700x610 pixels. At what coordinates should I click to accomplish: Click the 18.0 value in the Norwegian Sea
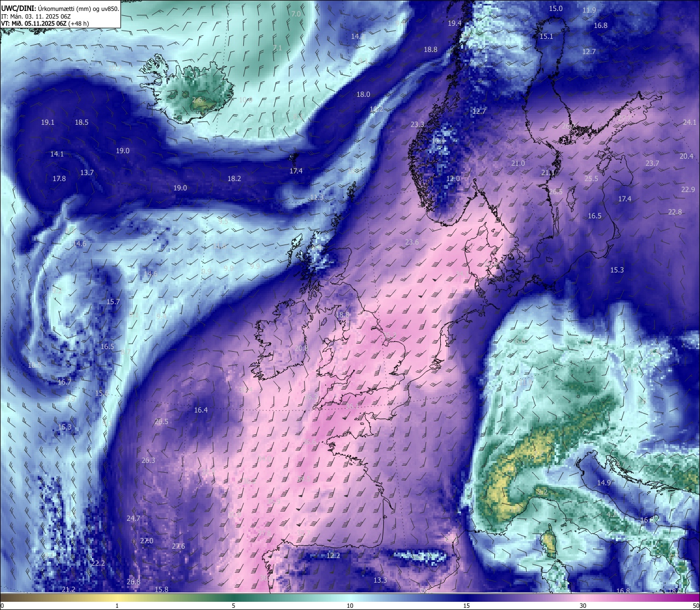(x=363, y=95)
